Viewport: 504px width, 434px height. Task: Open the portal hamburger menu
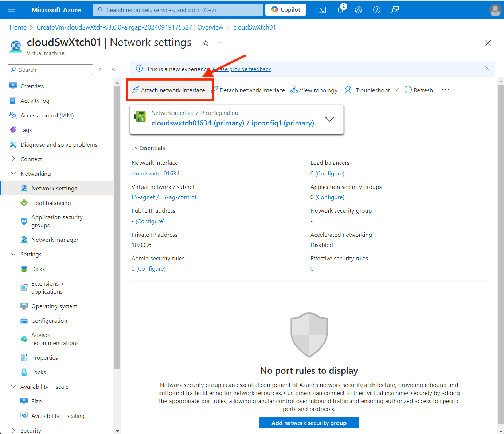click(11, 9)
